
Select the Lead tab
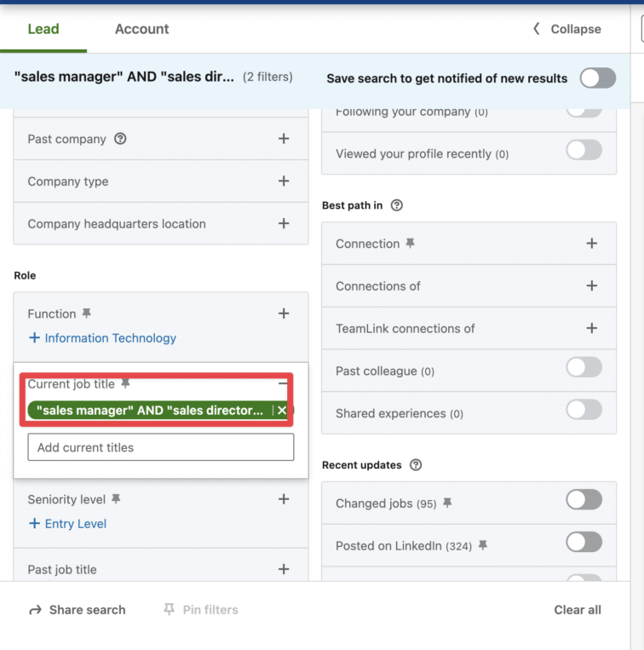[43, 29]
